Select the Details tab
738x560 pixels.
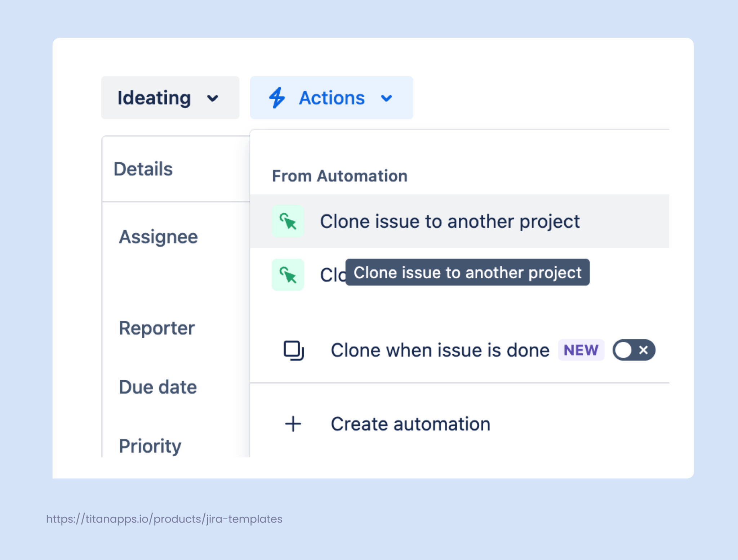[143, 169]
